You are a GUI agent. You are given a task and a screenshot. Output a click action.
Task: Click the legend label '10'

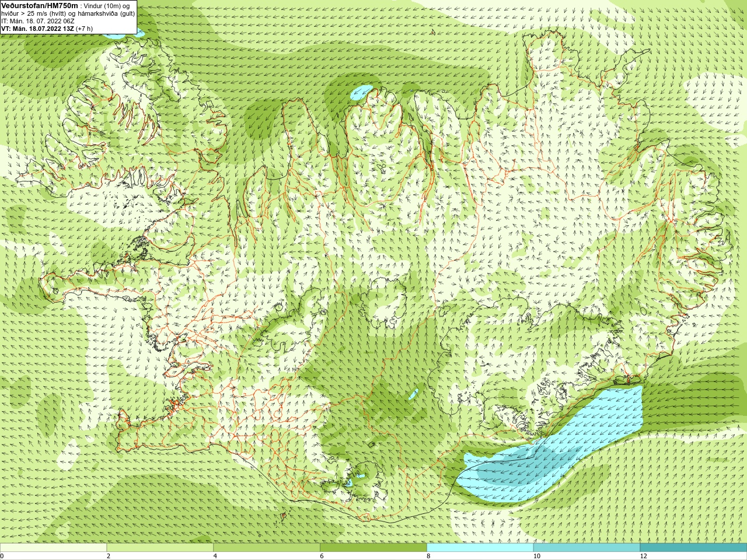point(537,556)
